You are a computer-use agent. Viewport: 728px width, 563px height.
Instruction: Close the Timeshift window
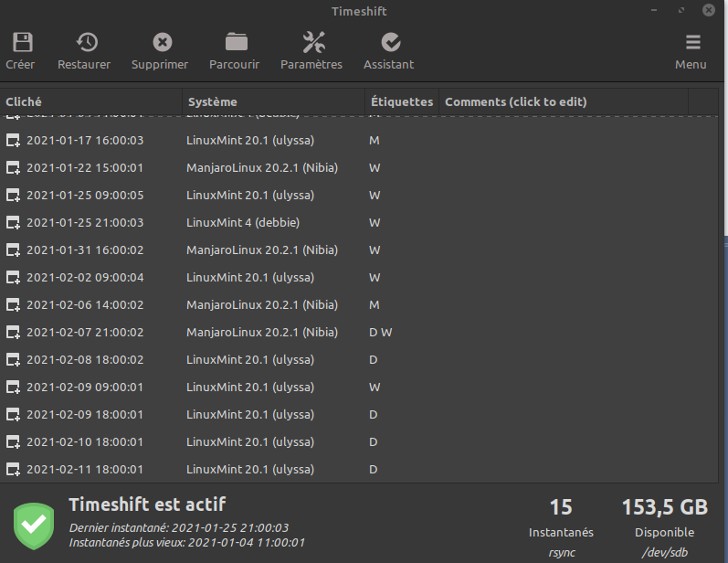(709, 10)
